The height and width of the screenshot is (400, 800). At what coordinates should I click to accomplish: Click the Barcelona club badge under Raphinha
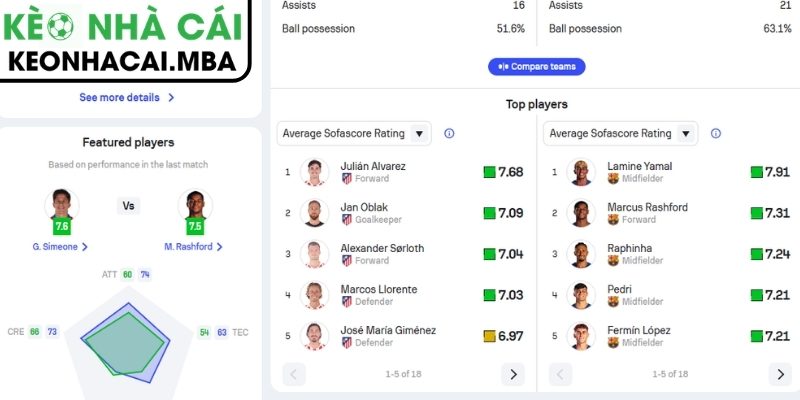point(613,260)
